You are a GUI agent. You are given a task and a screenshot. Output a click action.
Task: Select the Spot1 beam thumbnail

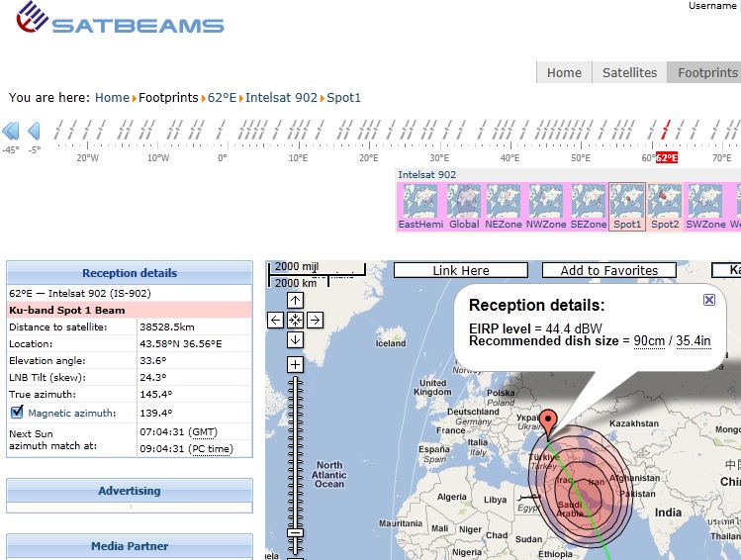(627, 207)
